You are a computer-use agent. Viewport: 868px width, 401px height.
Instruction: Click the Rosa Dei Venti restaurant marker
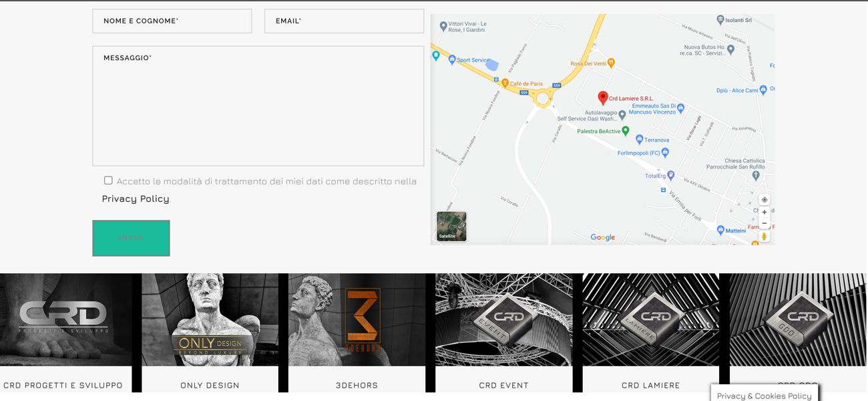(x=611, y=63)
